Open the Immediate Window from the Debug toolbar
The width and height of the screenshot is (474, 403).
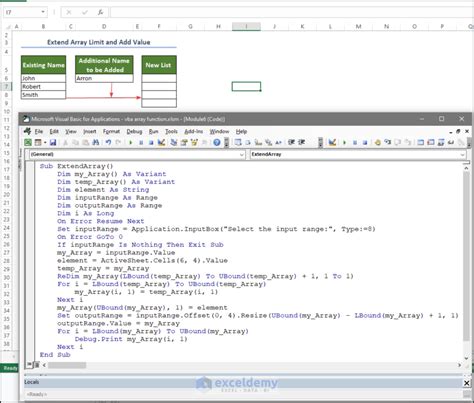click(x=431, y=143)
